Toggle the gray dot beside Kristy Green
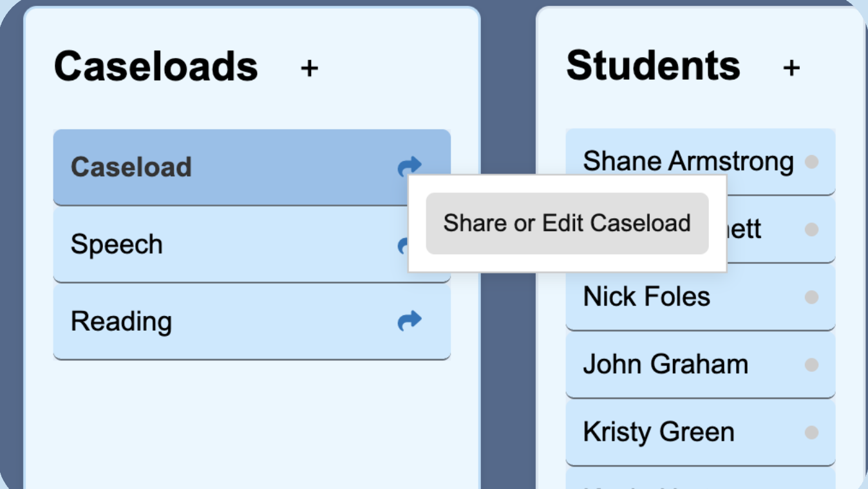The height and width of the screenshot is (489, 868). [811, 432]
